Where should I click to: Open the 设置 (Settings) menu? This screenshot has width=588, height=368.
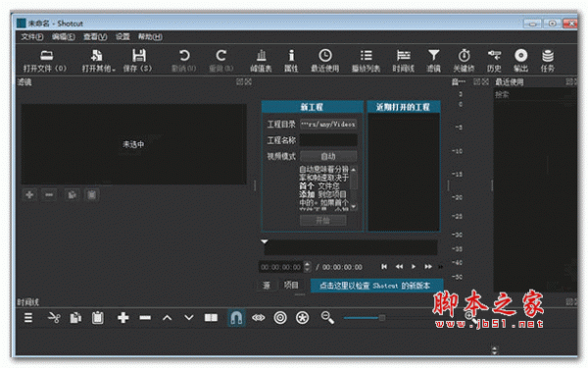pyautogui.click(x=122, y=37)
